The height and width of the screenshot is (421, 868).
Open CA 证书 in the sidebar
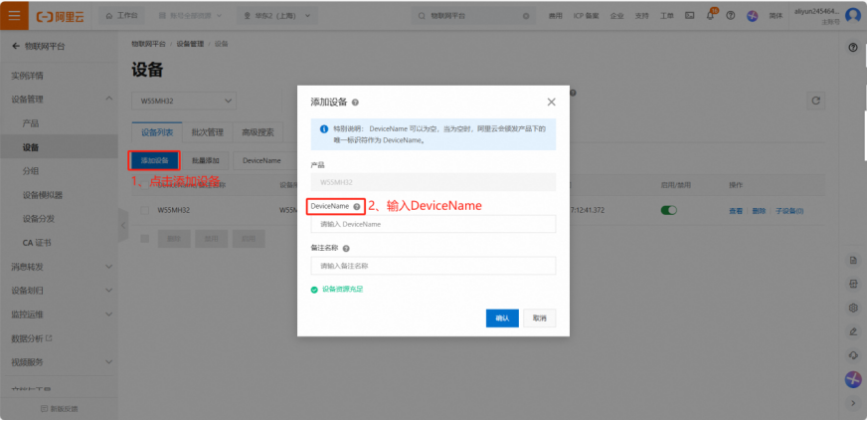37,243
